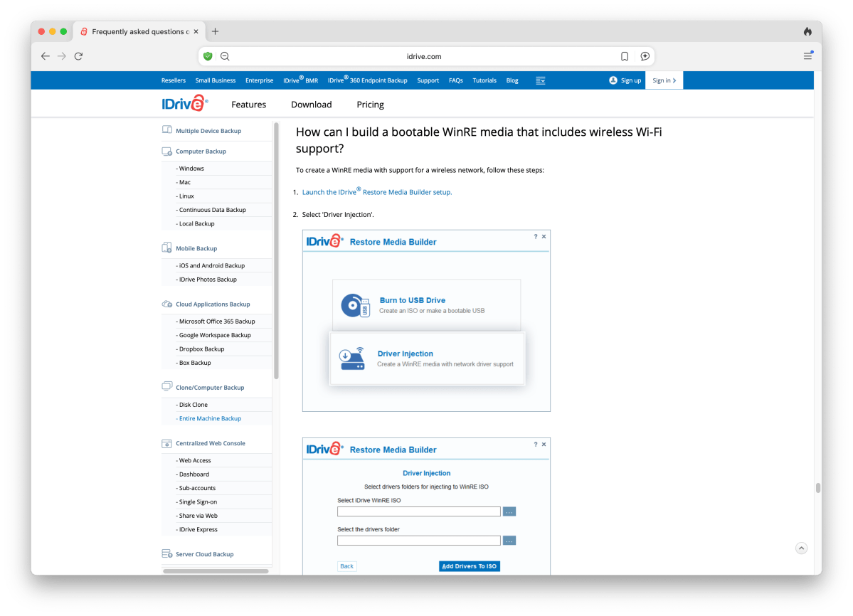This screenshot has width=853, height=616.
Task: Click the Clone/Computer Backup icon
Action: 167,386
